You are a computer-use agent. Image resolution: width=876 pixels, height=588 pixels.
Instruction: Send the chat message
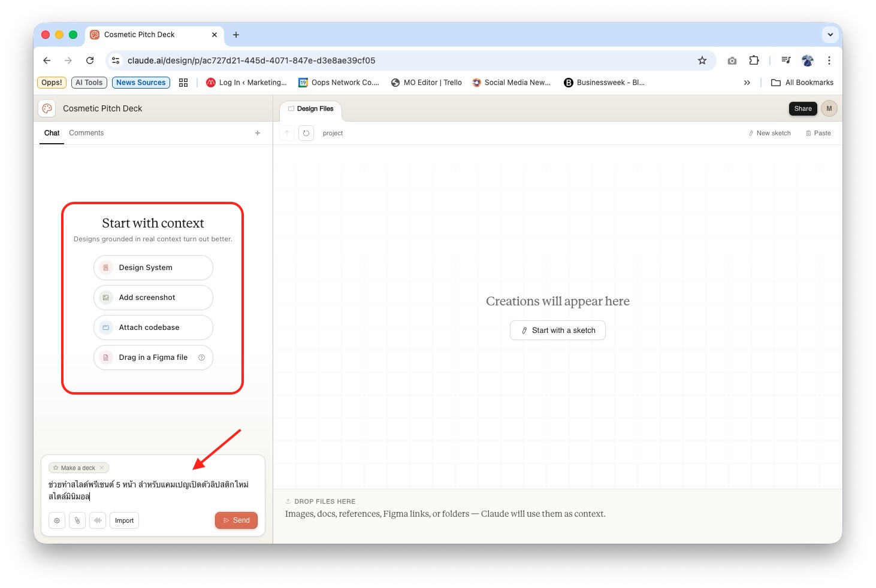click(x=236, y=520)
